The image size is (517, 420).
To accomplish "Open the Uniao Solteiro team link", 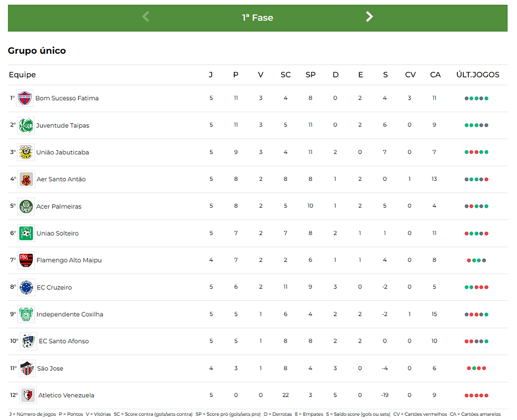I will point(58,233).
